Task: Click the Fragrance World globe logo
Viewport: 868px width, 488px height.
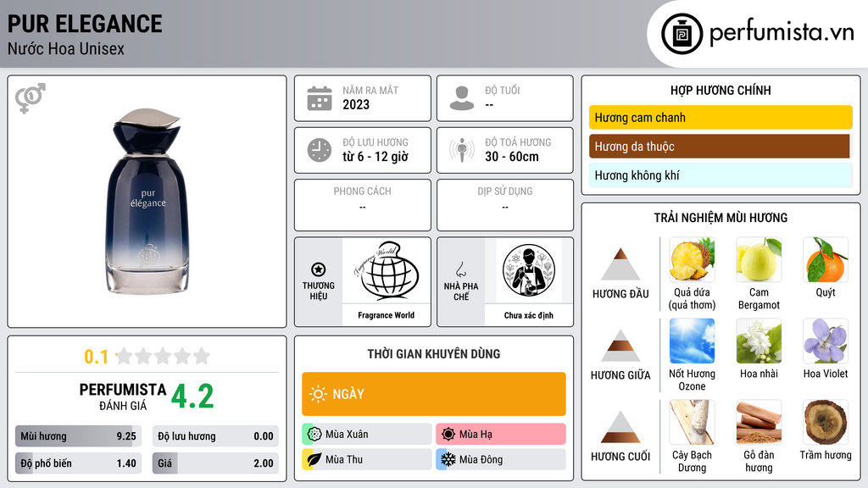Action: (386, 271)
